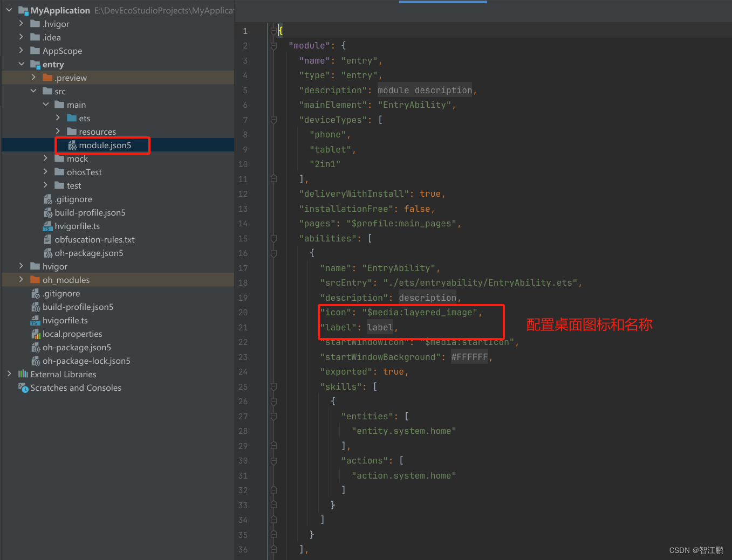Click line number 20 in gutter

click(x=243, y=313)
